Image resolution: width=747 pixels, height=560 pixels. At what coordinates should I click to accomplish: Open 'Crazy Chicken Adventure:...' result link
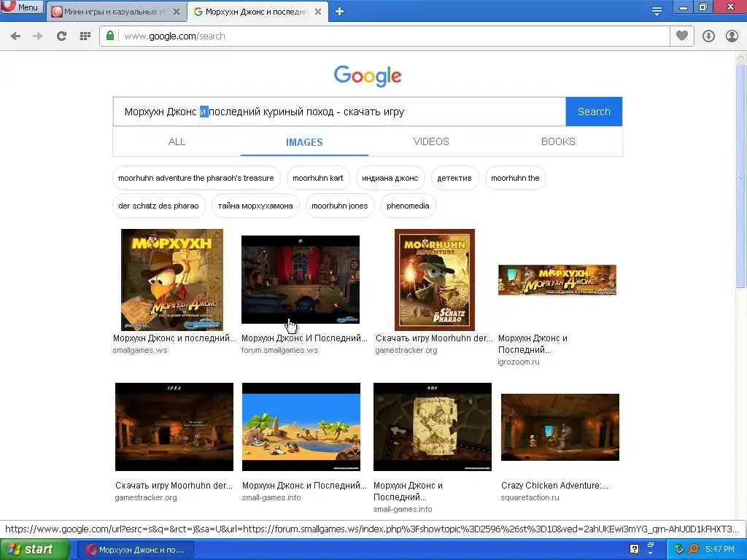(x=554, y=485)
